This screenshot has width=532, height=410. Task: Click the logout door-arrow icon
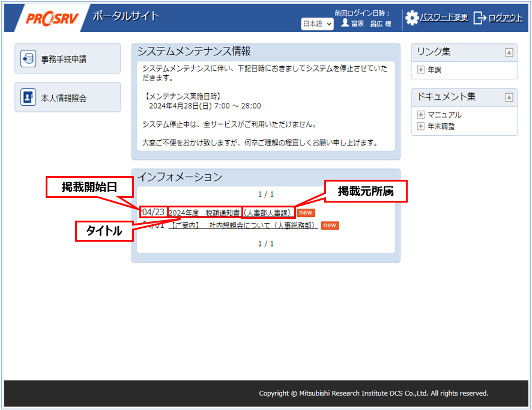coord(480,17)
